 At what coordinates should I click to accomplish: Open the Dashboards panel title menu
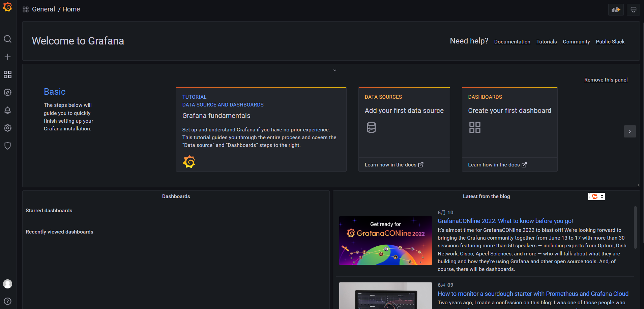176,196
